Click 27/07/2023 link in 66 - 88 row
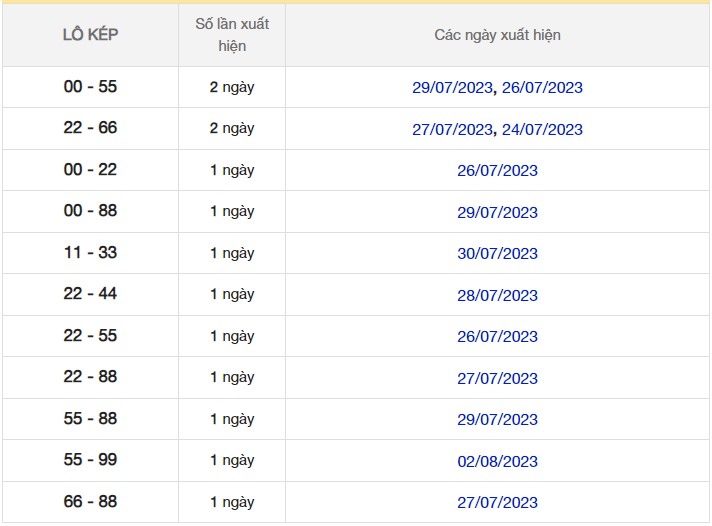The width and height of the screenshot is (712, 526). tap(497, 503)
